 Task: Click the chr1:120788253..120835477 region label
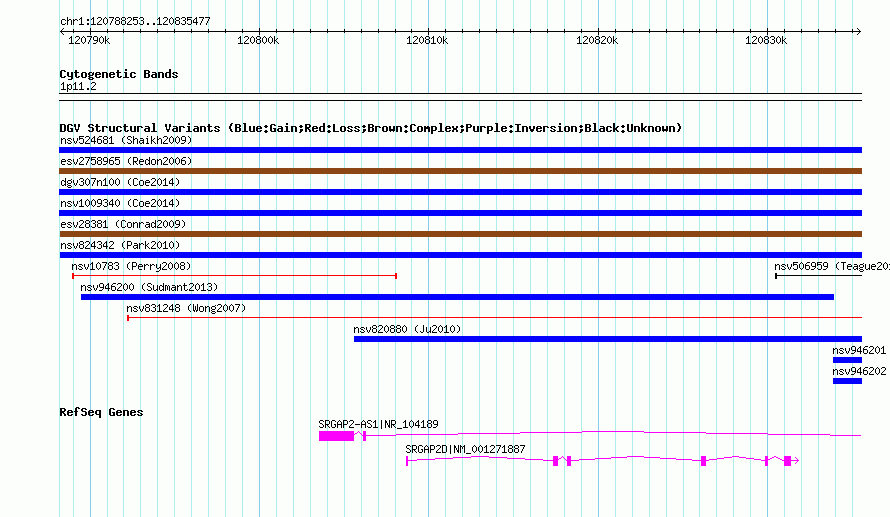(x=135, y=21)
